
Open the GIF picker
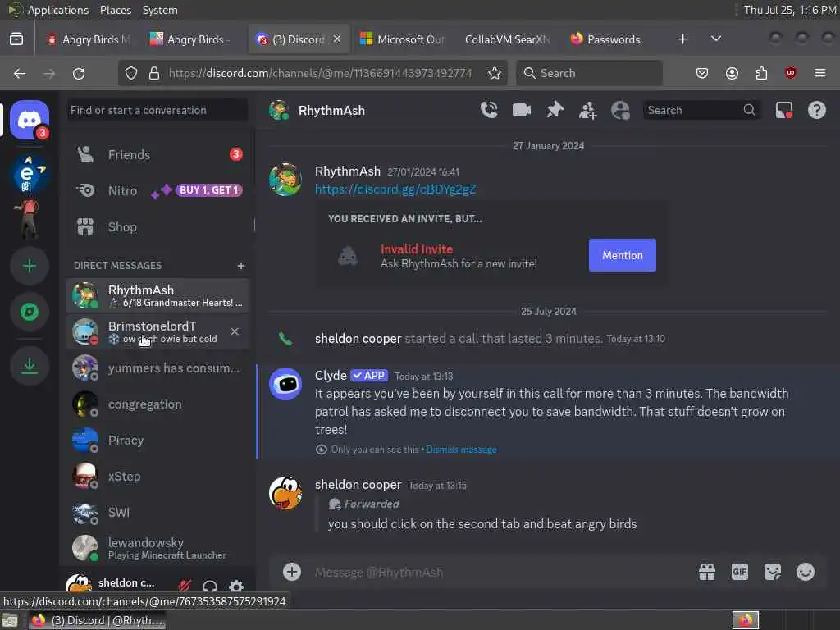point(740,572)
